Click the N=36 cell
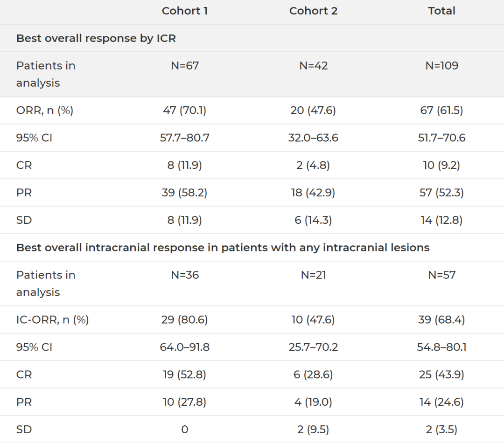Screen dimensions: 504x443 [185, 275]
